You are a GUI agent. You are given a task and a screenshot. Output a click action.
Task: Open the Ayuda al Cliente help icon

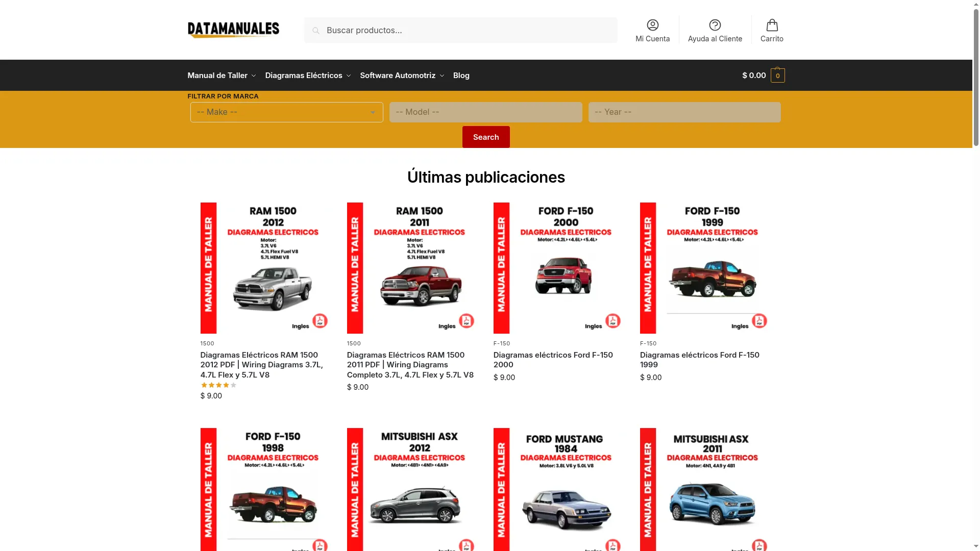[x=715, y=25]
